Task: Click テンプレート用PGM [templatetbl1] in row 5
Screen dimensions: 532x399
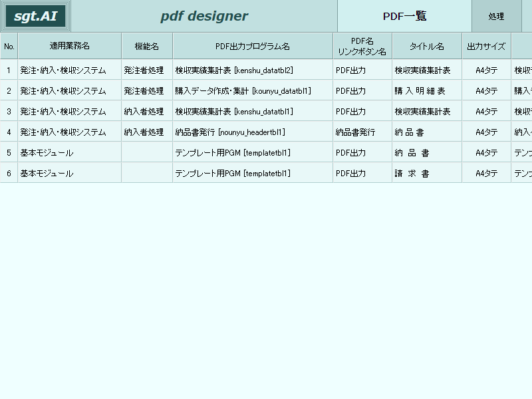Action: pyautogui.click(x=233, y=153)
